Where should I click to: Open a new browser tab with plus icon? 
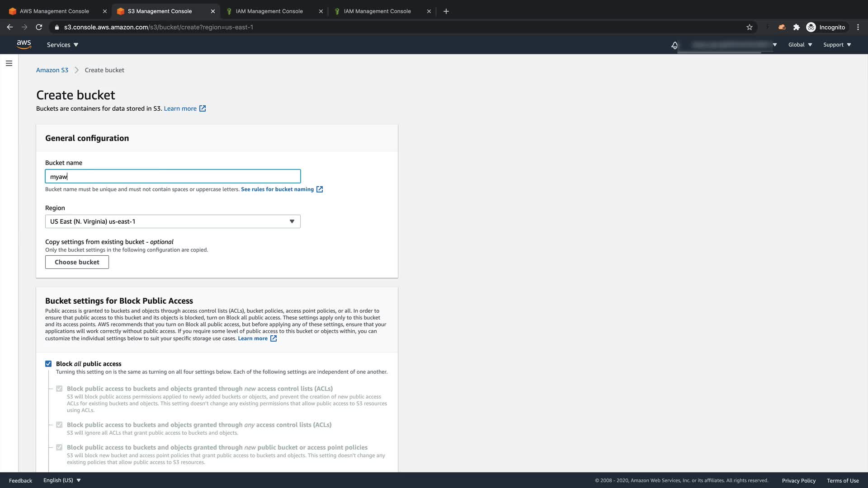point(446,11)
